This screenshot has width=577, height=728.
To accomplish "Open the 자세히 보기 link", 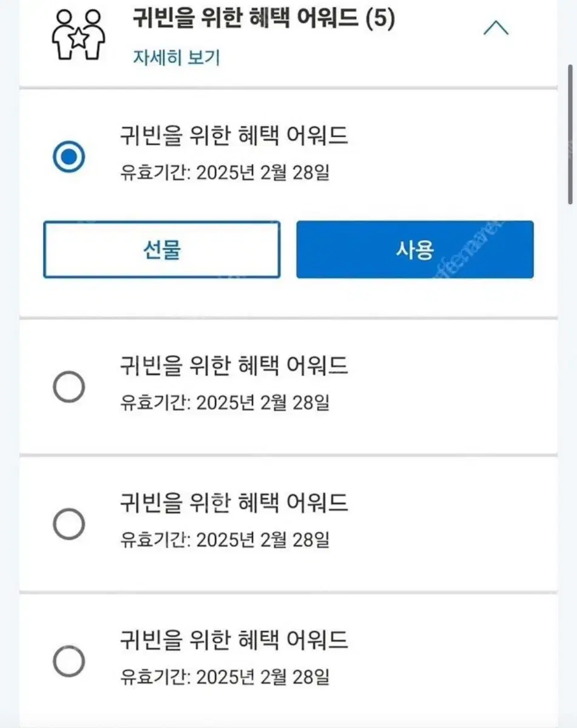I will tap(176, 58).
